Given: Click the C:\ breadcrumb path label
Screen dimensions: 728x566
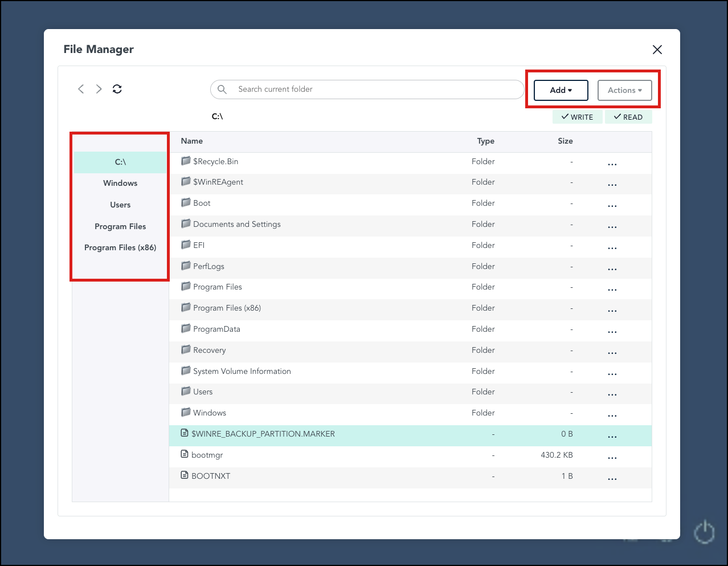Looking at the screenshot, I should coord(217,116).
